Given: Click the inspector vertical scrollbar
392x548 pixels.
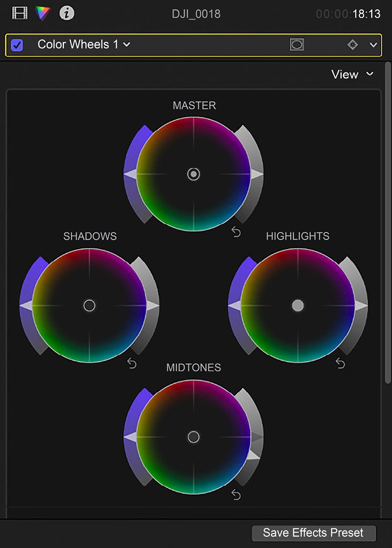Looking at the screenshot, I should point(387,223).
